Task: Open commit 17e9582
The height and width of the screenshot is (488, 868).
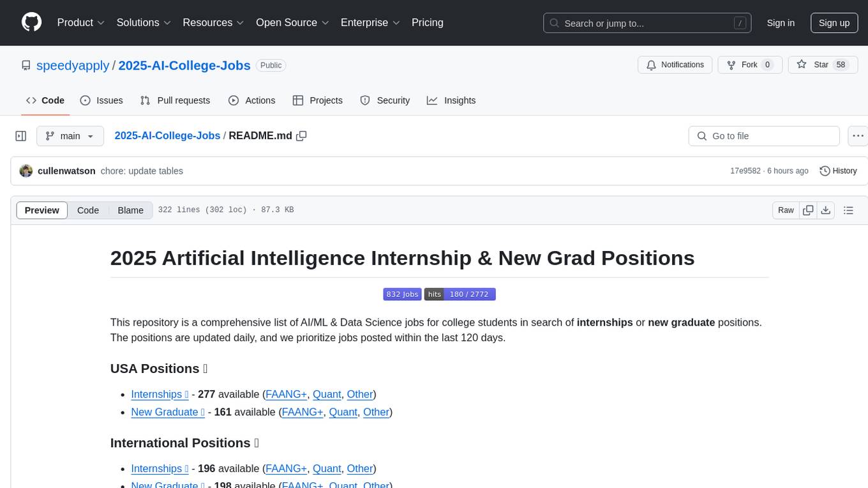Action: pos(745,171)
